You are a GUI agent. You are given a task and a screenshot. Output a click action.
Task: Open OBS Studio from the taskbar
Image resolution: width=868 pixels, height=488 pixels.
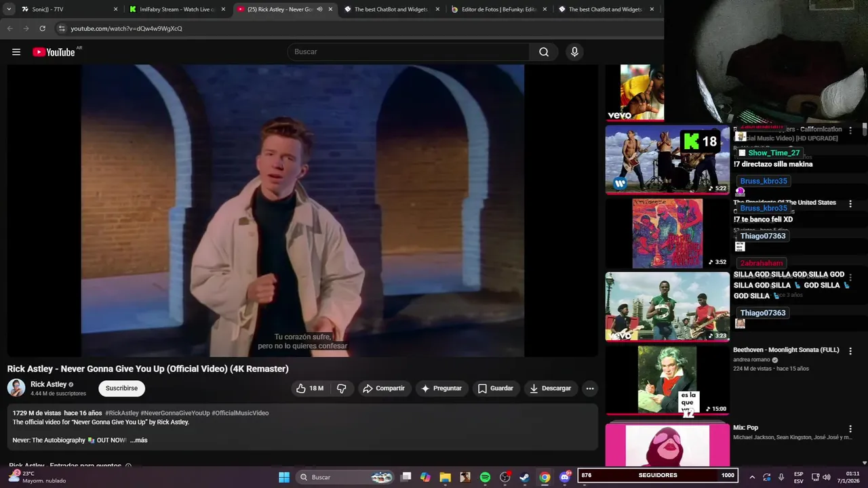tap(505, 477)
